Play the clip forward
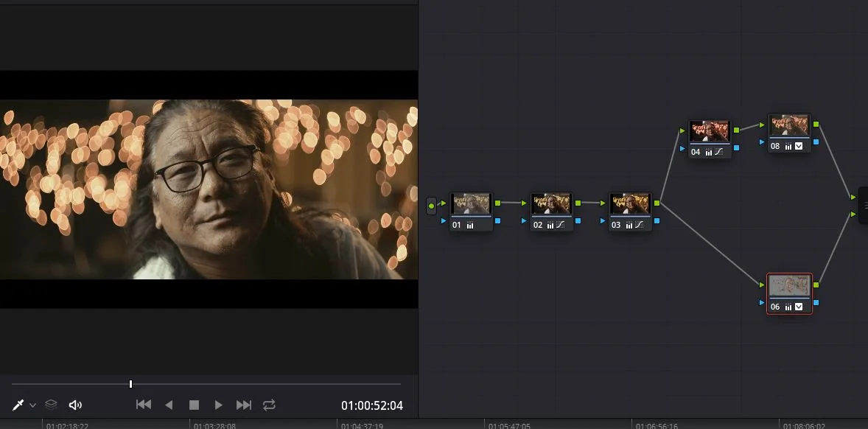The image size is (868, 429). pyautogui.click(x=219, y=405)
